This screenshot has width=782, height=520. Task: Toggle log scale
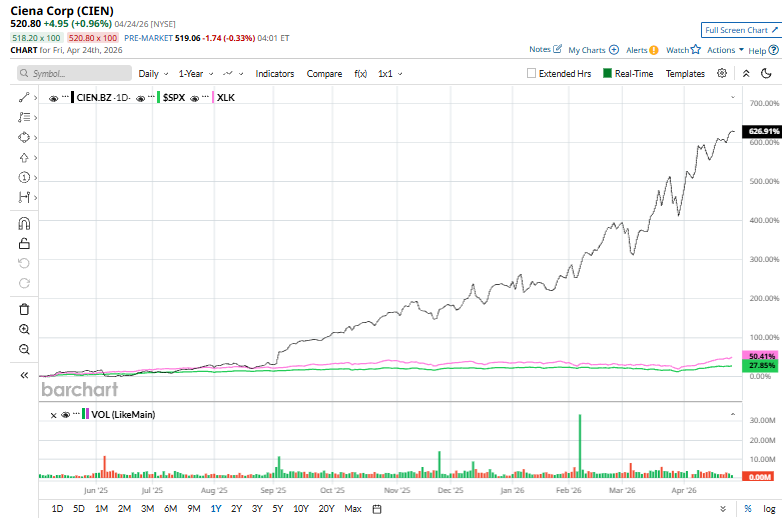769,509
